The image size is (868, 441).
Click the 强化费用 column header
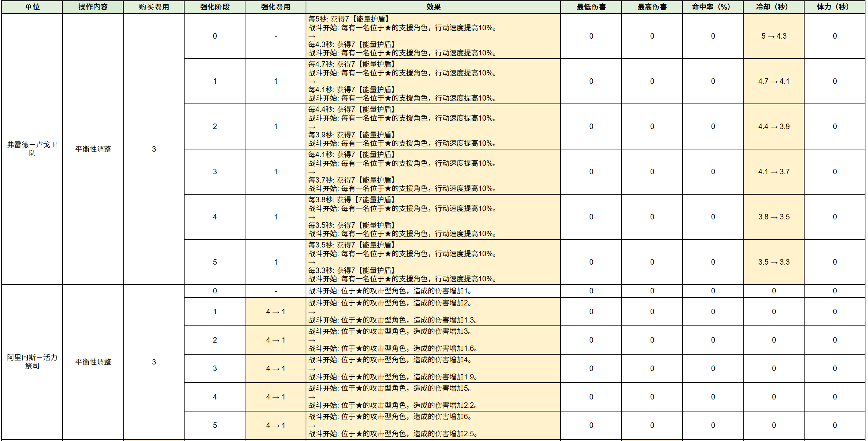point(276,7)
